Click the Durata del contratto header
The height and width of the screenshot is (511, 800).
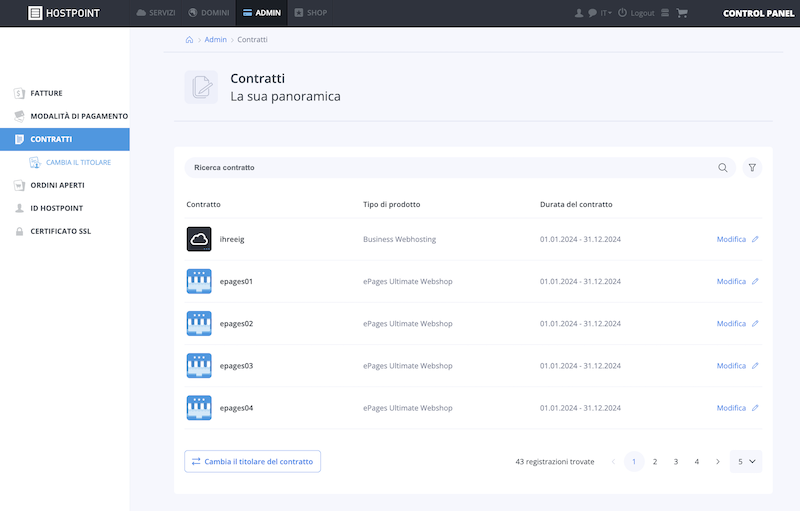(576, 205)
